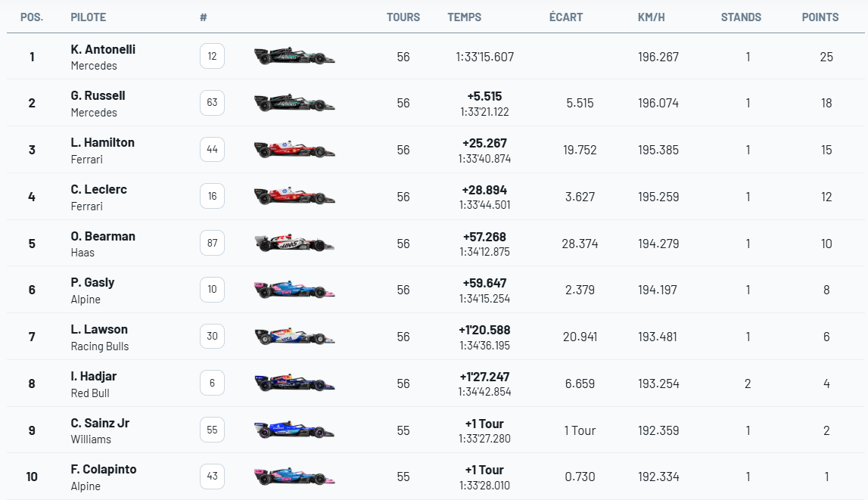This screenshot has height=500, width=868.
Task: Click the number 12 driver badge
Action: 212,56
